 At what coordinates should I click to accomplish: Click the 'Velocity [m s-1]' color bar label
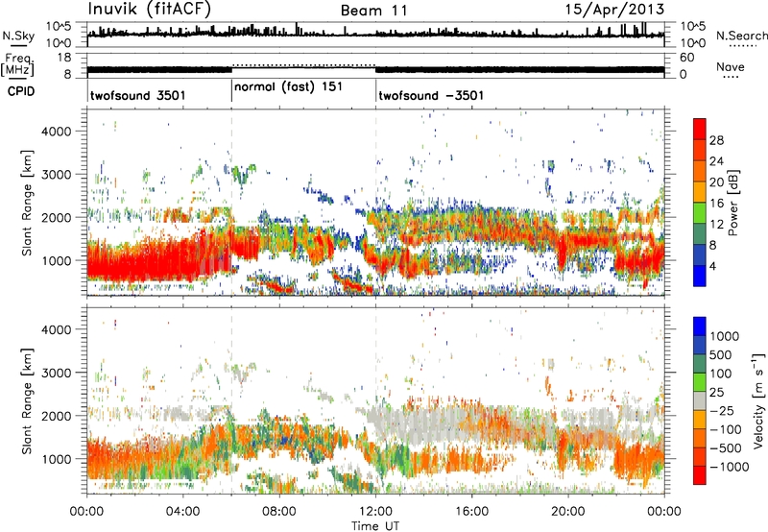[758, 400]
